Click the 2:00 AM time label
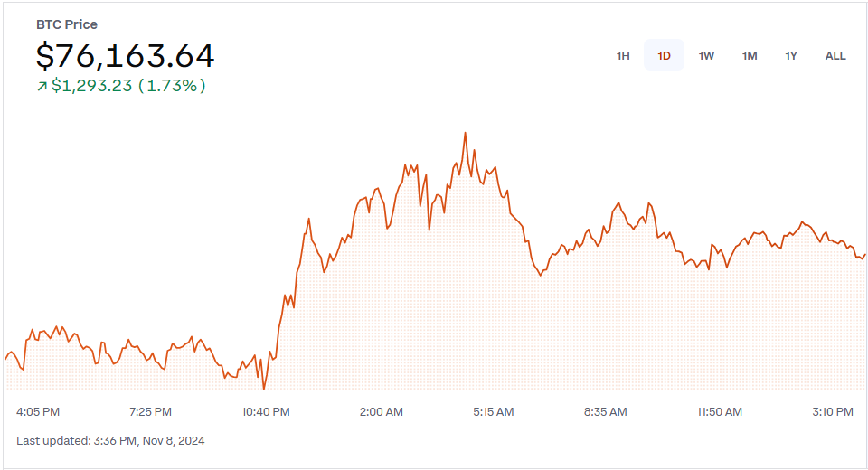This screenshot has width=868, height=470. [x=382, y=412]
